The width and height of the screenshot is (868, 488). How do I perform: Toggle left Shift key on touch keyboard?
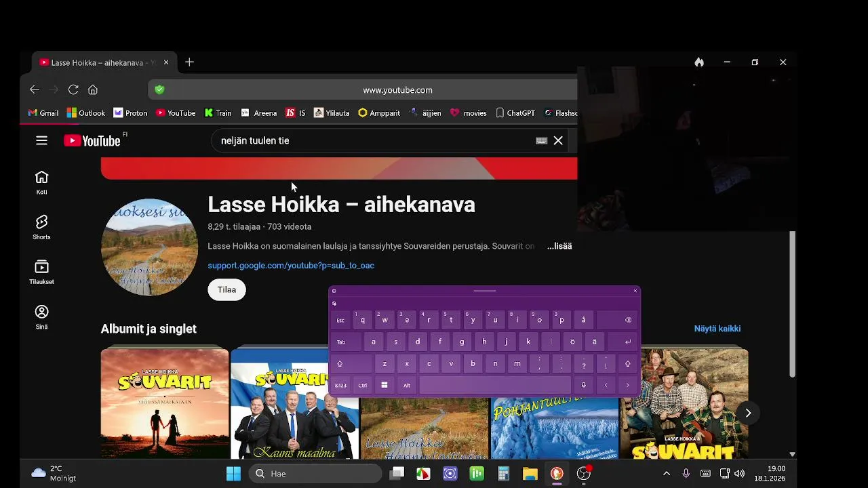[351, 364]
